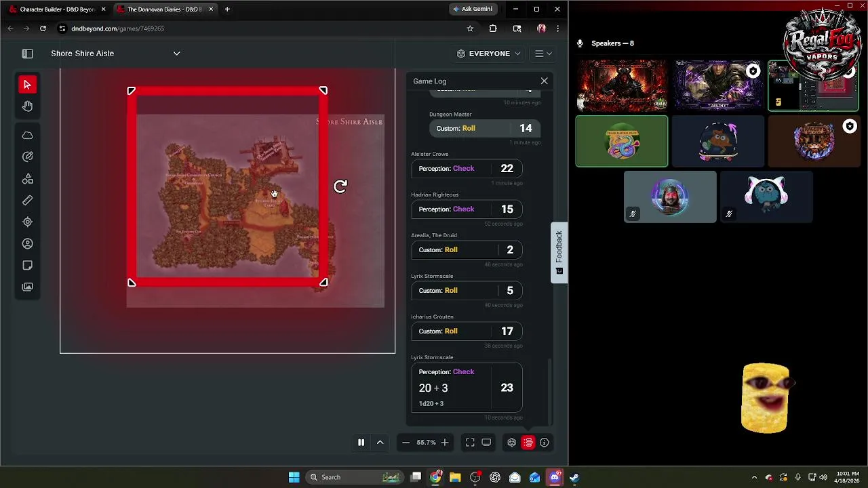This screenshot has width=868, height=488.
Task: Zoom in with the plus button
Action: coord(445,443)
